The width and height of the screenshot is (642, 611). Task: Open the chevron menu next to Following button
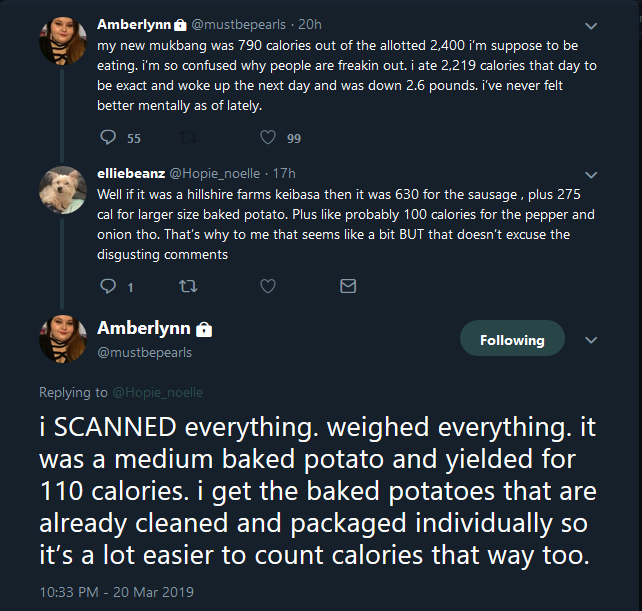(591, 340)
